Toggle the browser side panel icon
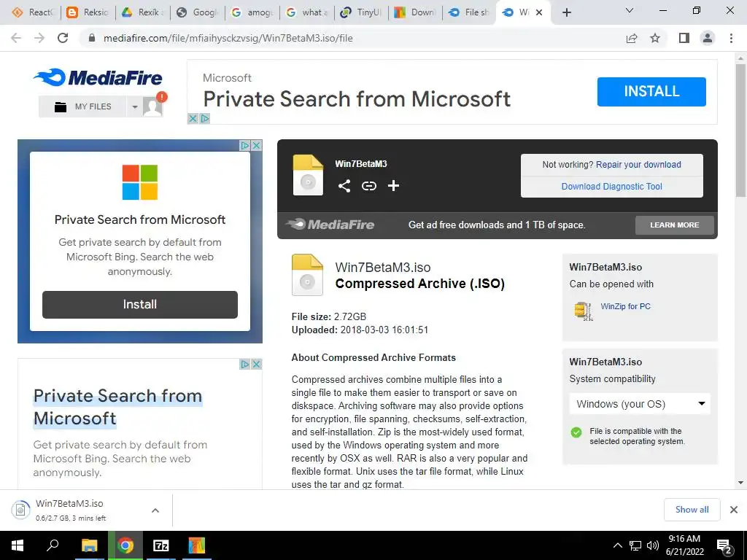Screen dimensions: 747x560 point(684,38)
